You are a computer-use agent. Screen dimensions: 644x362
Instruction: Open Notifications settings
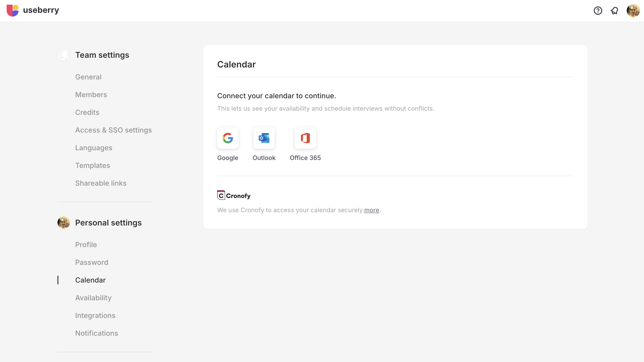[96, 333]
